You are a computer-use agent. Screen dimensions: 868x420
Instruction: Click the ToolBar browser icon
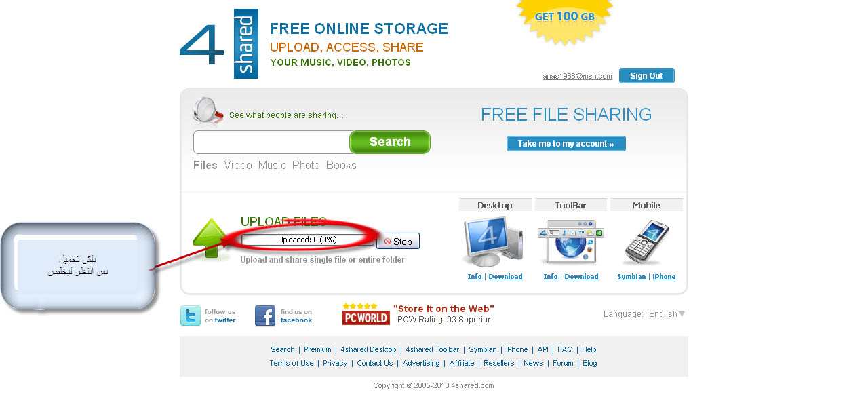tap(571, 242)
